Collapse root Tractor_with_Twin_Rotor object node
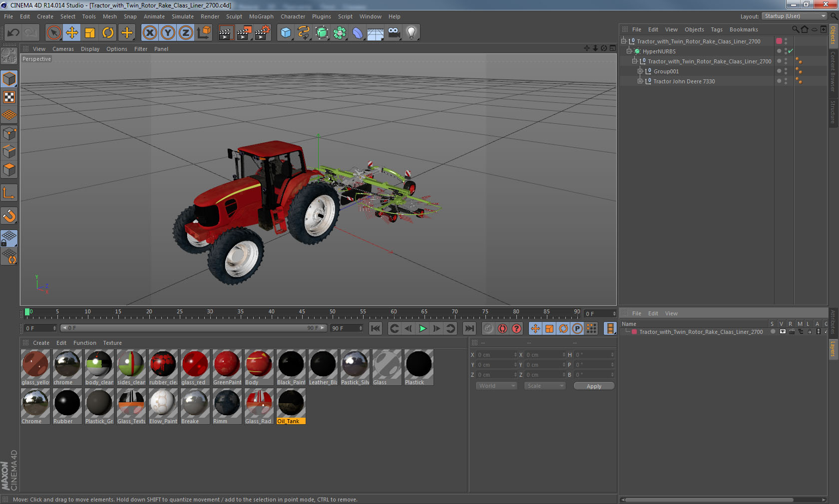 click(624, 41)
